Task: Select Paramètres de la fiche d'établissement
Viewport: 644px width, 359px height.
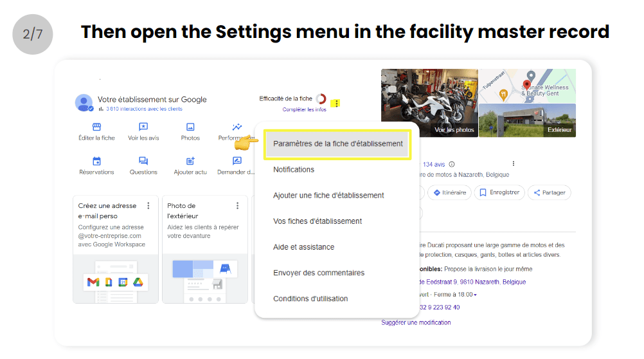Action: point(337,144)
